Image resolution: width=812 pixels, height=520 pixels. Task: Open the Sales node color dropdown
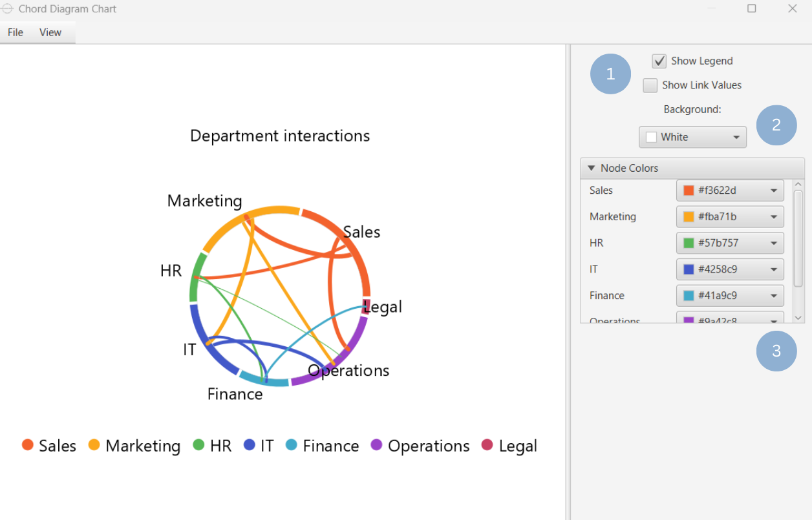click(730, 191)
